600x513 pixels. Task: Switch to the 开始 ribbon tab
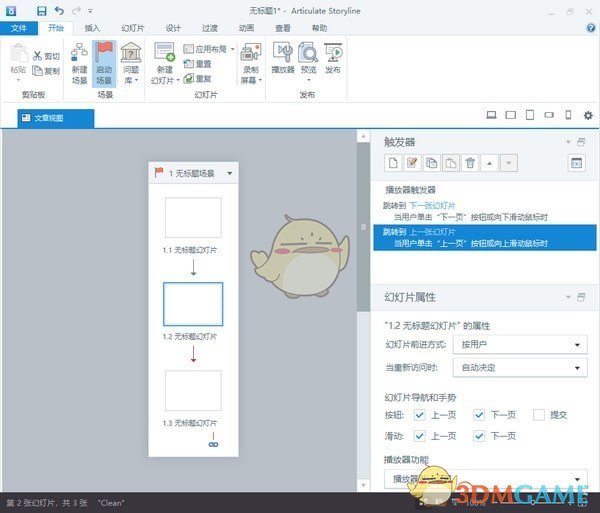coord(56,28)
